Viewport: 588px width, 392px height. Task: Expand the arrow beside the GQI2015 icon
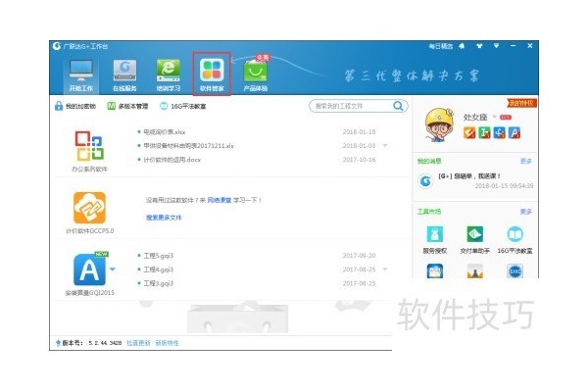[x=113, y=269]
